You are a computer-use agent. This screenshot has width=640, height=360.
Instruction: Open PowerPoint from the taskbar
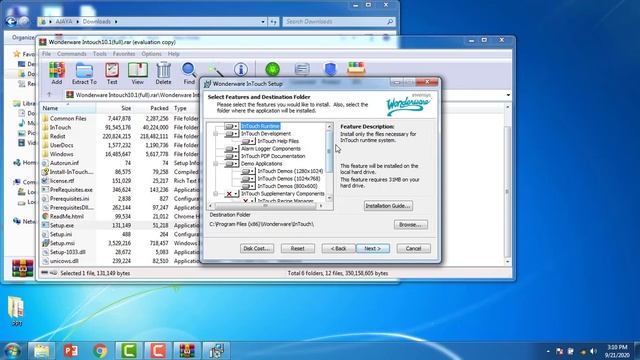(x=71, y=351)
